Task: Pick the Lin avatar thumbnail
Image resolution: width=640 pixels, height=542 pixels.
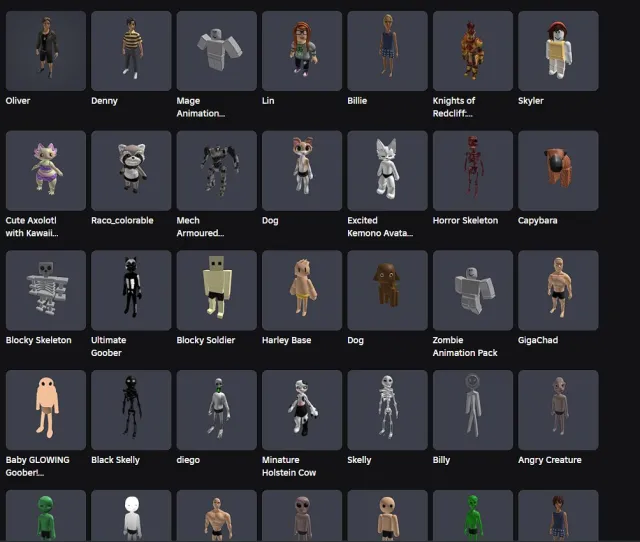Action: pyautogui.click(x=302, y=51)
